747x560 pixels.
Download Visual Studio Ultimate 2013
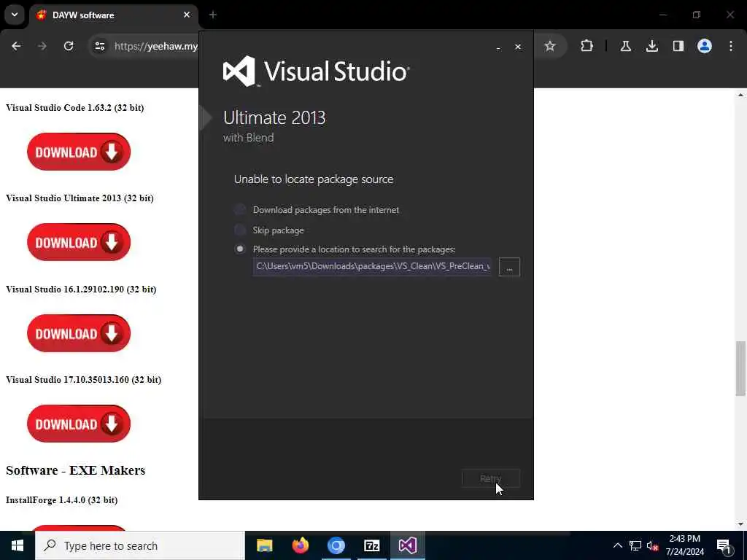point(79,242)
